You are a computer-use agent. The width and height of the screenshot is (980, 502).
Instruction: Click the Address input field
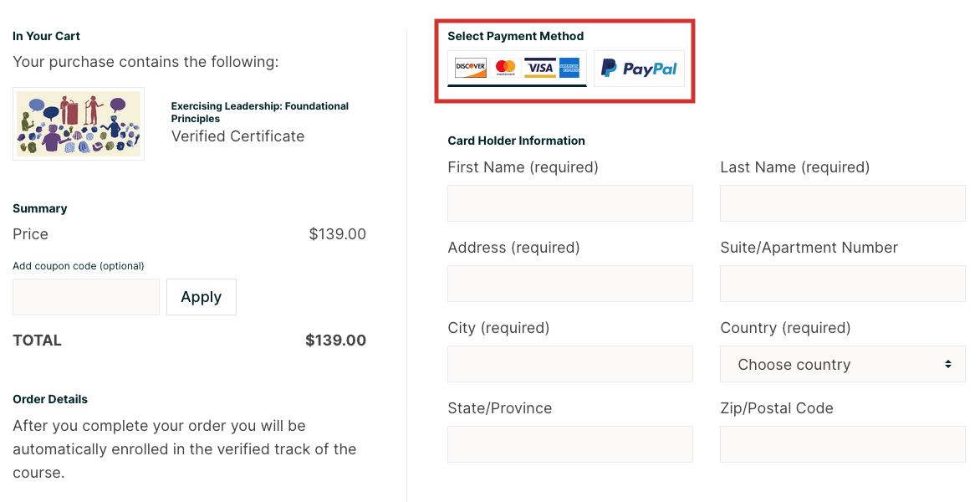(x=570, y=284)
